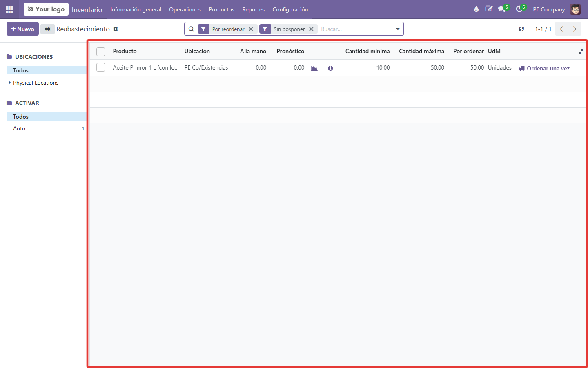Open the gear settings next to Reabastecimiento

(x=116, y=29)
